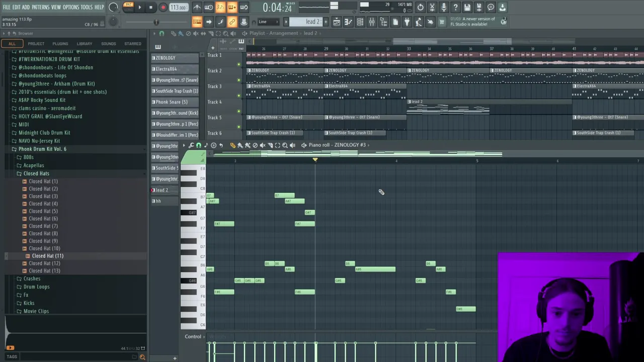
Task: Open help with the question mark icon
Action: [x=455, y=7]
